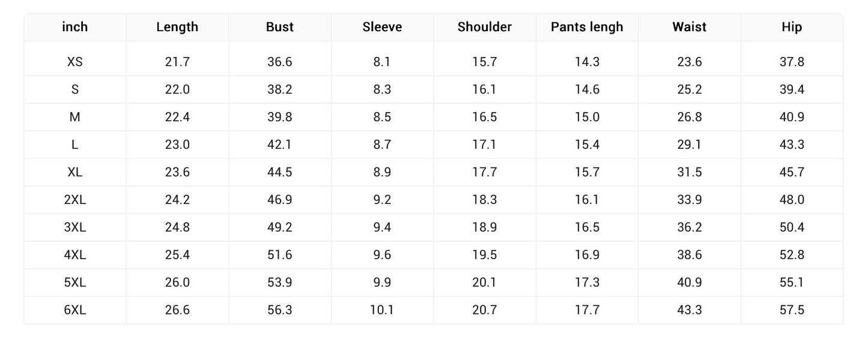Select the 5XL shoulder value 20.1
This screenshot has height=345, width=868.
485,283
